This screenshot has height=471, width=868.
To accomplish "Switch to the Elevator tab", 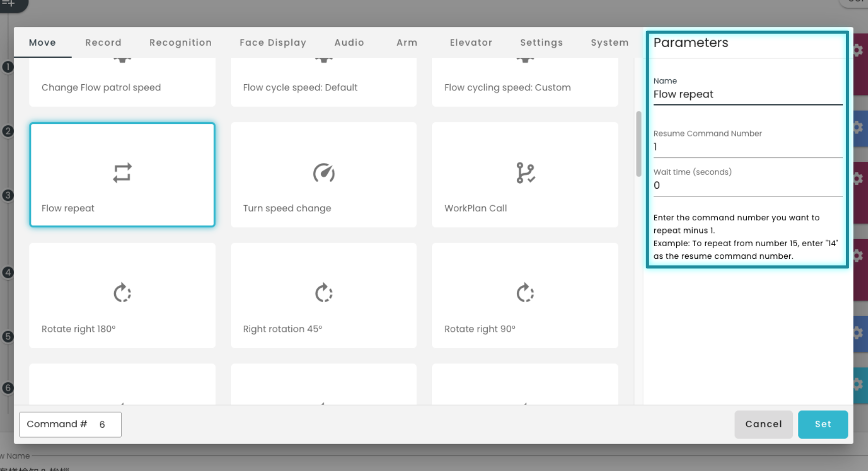I will tap(471, 43).
